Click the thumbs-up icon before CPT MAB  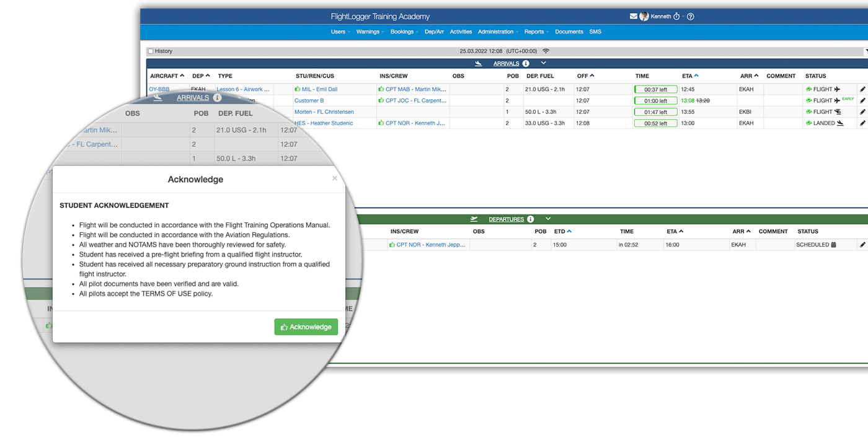pyautogui.click(x=381, y=89)
